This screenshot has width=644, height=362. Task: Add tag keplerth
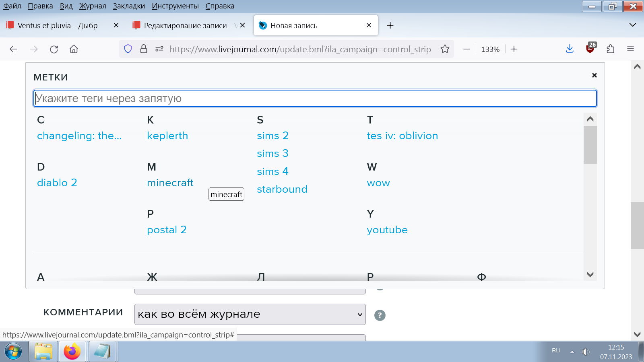pyautogui.click(x=167, y=136)
